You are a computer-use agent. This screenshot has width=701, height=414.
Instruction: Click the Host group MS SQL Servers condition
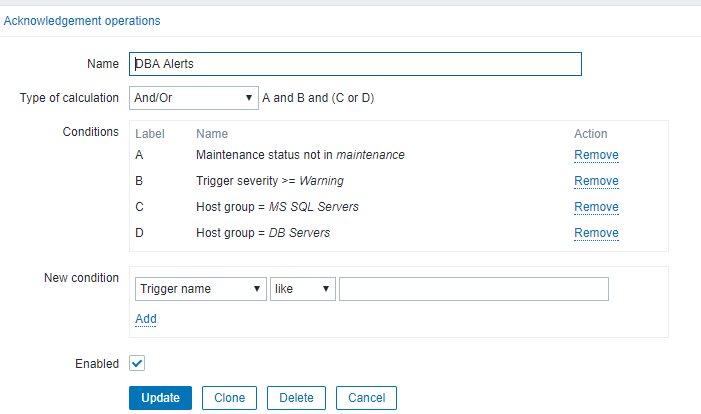click(x=277, y=207)
